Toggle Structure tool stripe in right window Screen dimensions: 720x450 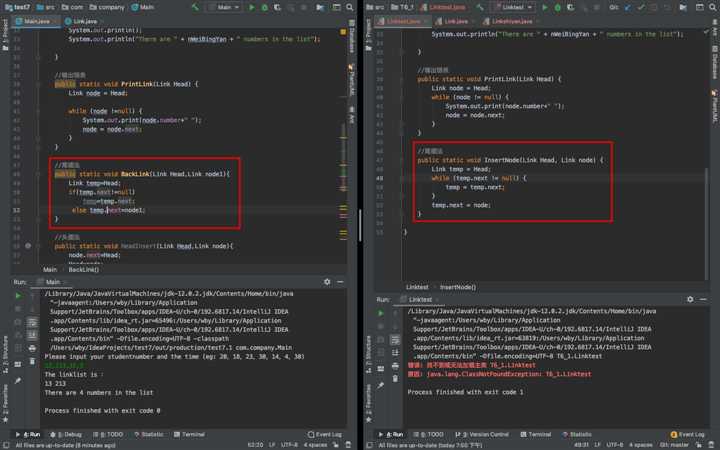(368, 356)
